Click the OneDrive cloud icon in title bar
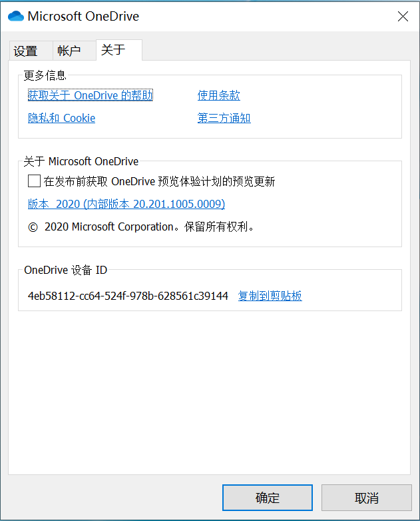 click(15, 16)
